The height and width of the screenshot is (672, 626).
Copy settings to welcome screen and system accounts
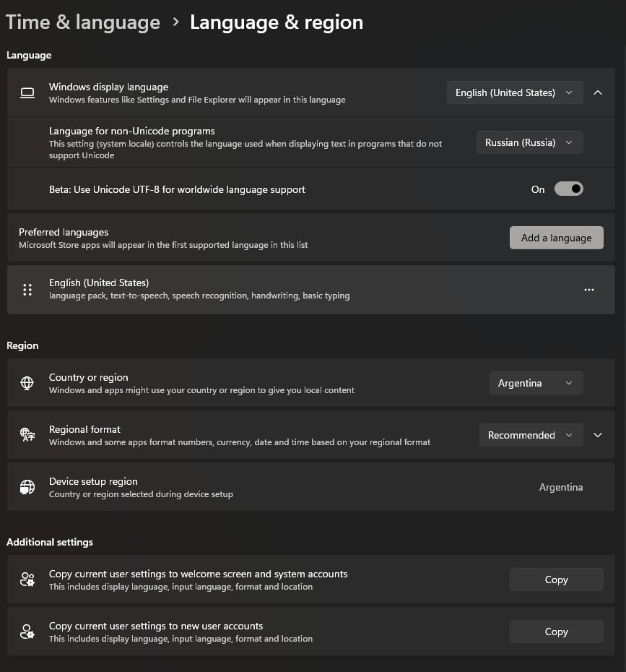point(556,580)
